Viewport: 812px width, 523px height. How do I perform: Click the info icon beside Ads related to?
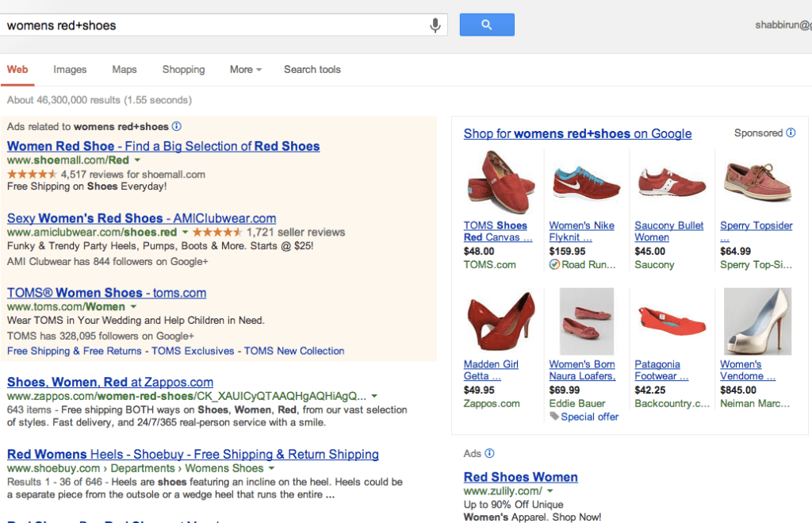click(177, 126)
